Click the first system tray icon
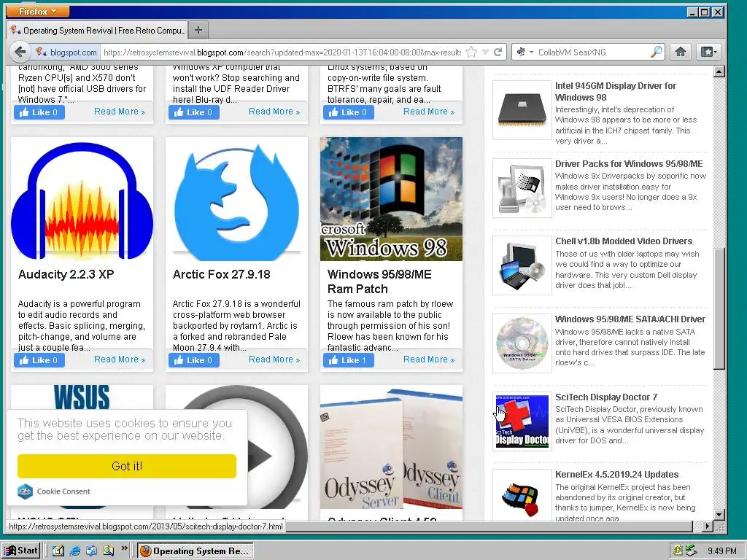747x560 pixels. coord(677,551)
